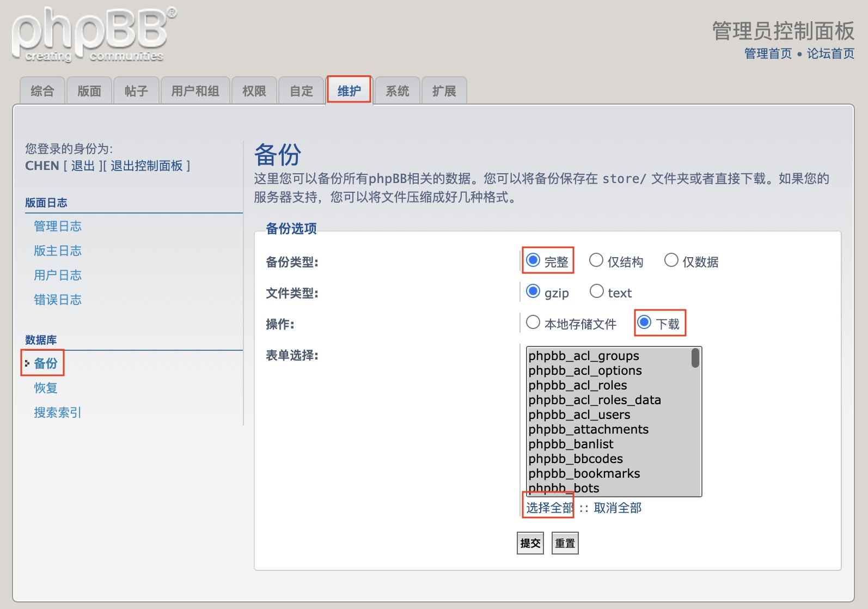Viewport: 868px width, 609px height.
Task: Click the 选择全部 link
Action: point(549,508)
